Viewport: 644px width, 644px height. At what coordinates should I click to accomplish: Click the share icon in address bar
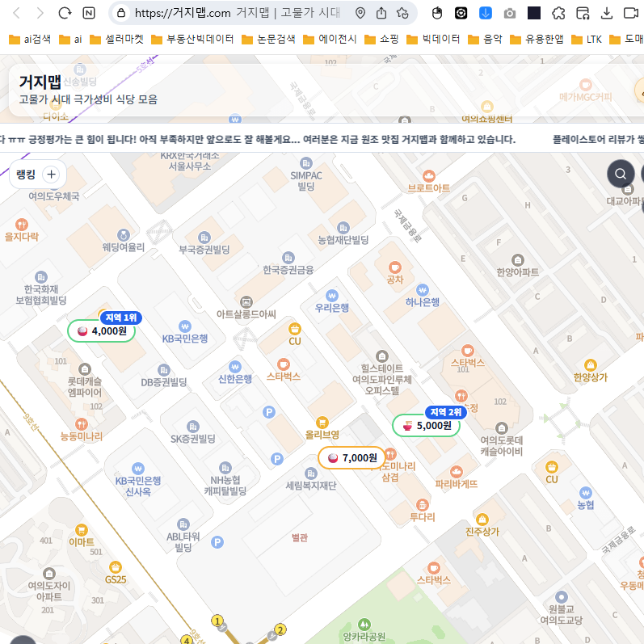pos(381,13)
